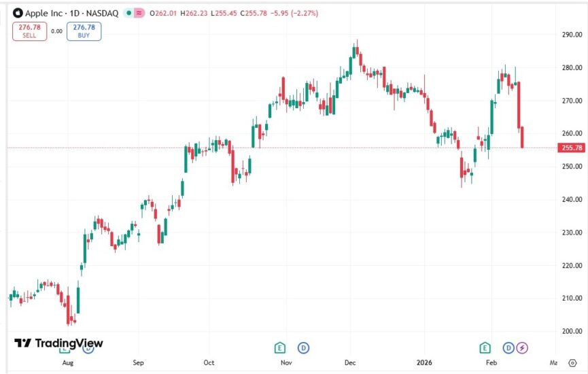Click the 290.00 price axis label
Viewport: 588px width, 374px height.
click(570, 35)
